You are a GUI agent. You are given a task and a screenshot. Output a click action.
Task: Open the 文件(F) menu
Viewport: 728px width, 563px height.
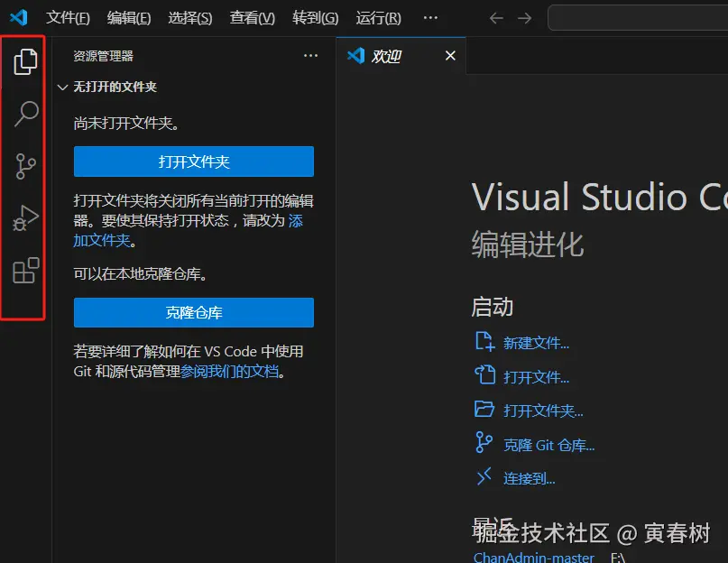(x=68, y=18)
